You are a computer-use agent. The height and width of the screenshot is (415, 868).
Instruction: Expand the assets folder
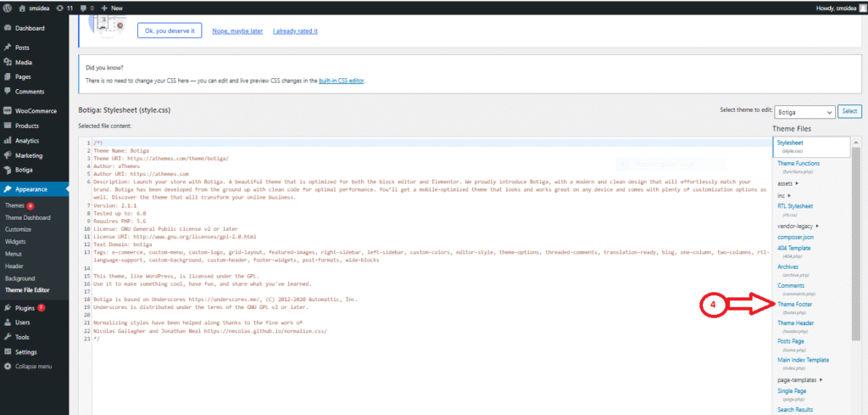789,182
